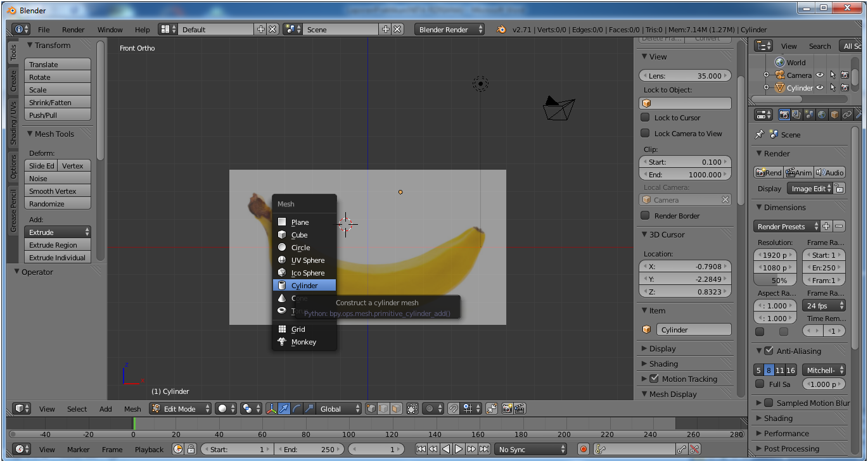The height and width of the screenshot is (461, 868).
Task: Pin the Scene properties context
Action: click(760, 135)
